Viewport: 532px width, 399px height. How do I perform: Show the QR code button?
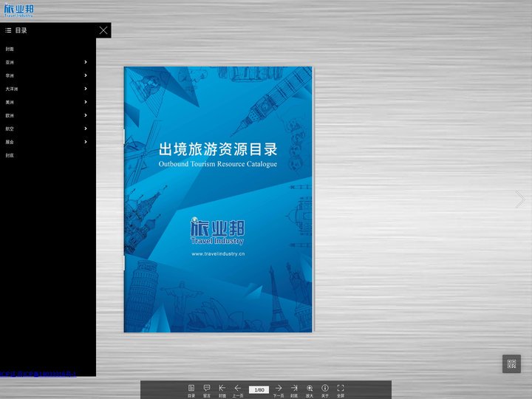(x=511, y=364)
